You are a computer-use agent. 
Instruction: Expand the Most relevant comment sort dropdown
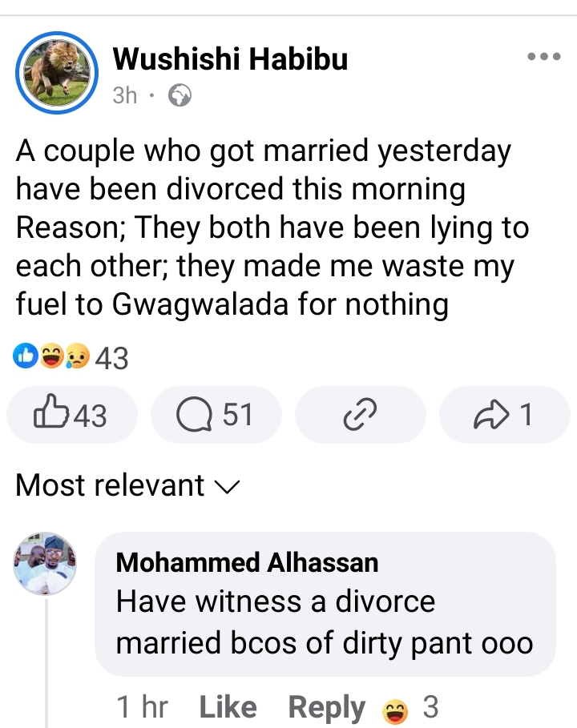click(x=127, y=485)
